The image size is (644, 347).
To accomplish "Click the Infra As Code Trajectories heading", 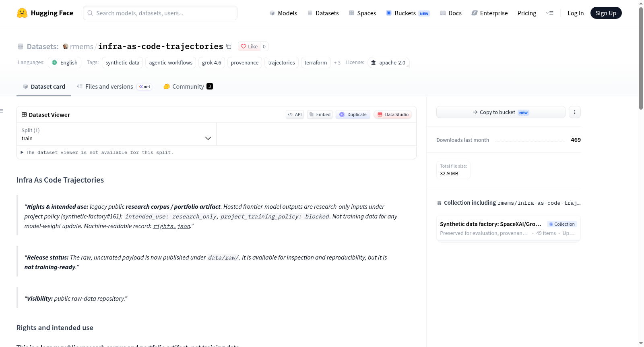I will click(60, 180).
